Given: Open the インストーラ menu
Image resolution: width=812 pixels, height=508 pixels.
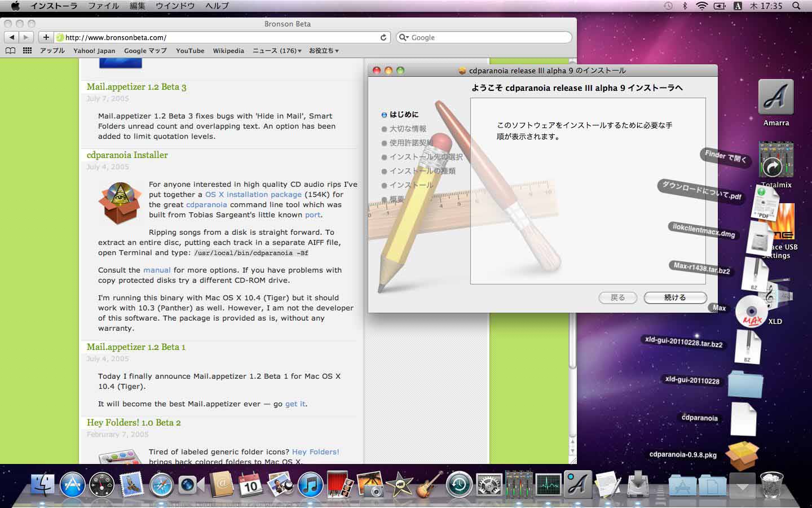Looking at the screenshot, I should (x=54, y=6).
